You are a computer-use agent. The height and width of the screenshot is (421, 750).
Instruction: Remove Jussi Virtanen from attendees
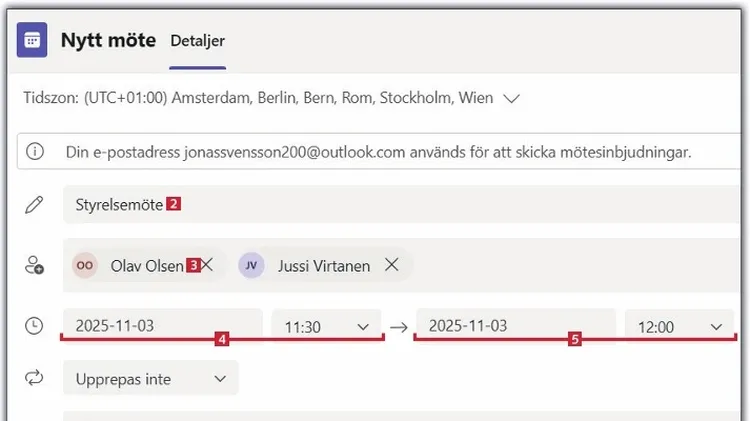(392, 266)
